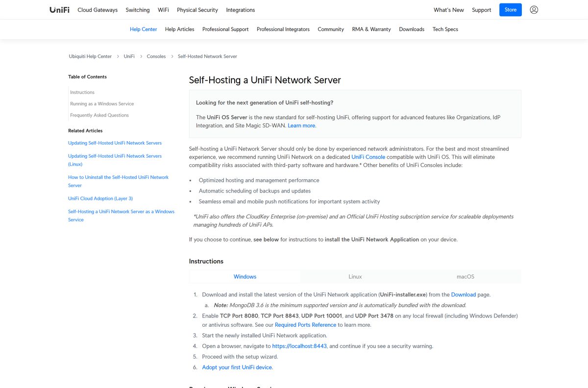Select the Windows instructions tab
This screenshot has height=388, width=588.
pyautogui.click(x=245, y=277)
